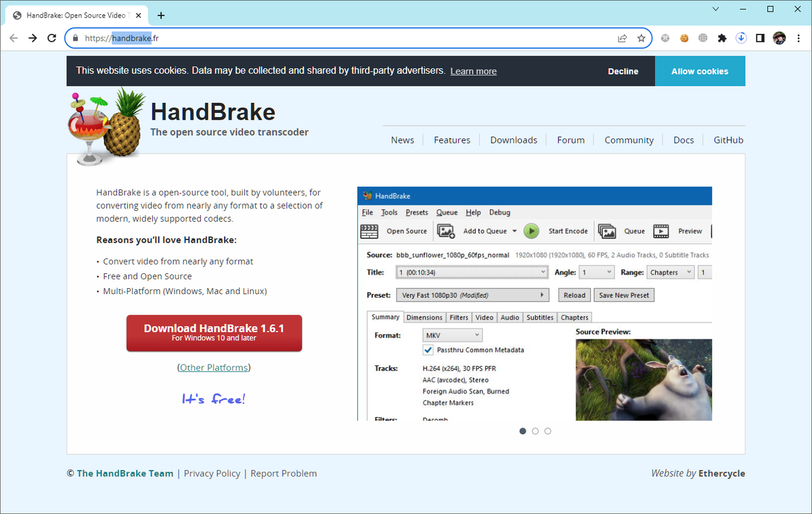
Task: Open the Format MKV dropdown
Action: 452,335
